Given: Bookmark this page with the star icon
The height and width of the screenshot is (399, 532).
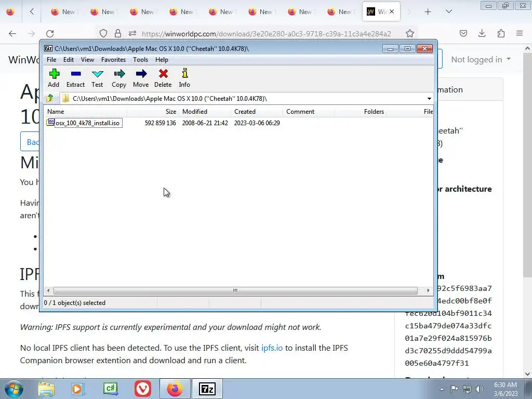Looking at the screenshot, I should click(x=410, y=33).
